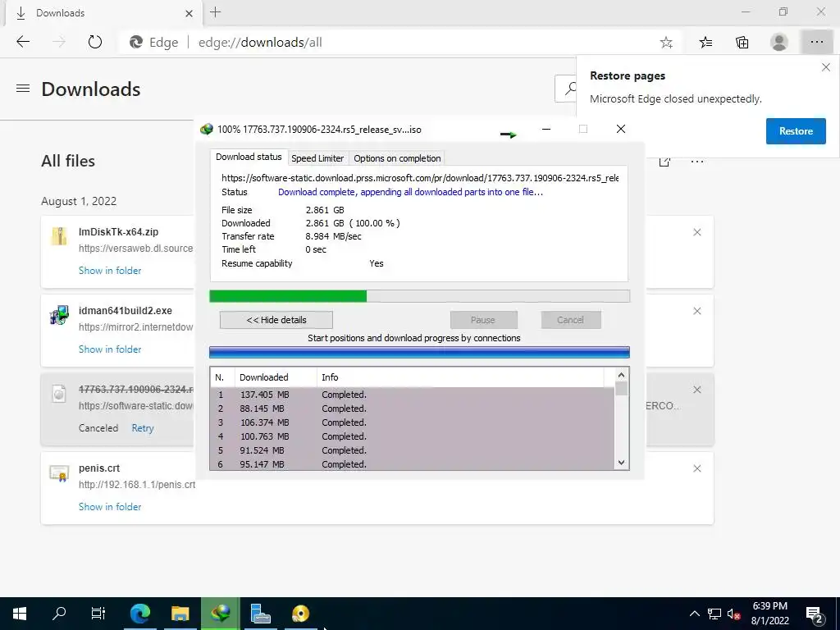This screenshot has width=840, height=630.
Task: Open Task View on taskbar
Action: click(98, 614)
